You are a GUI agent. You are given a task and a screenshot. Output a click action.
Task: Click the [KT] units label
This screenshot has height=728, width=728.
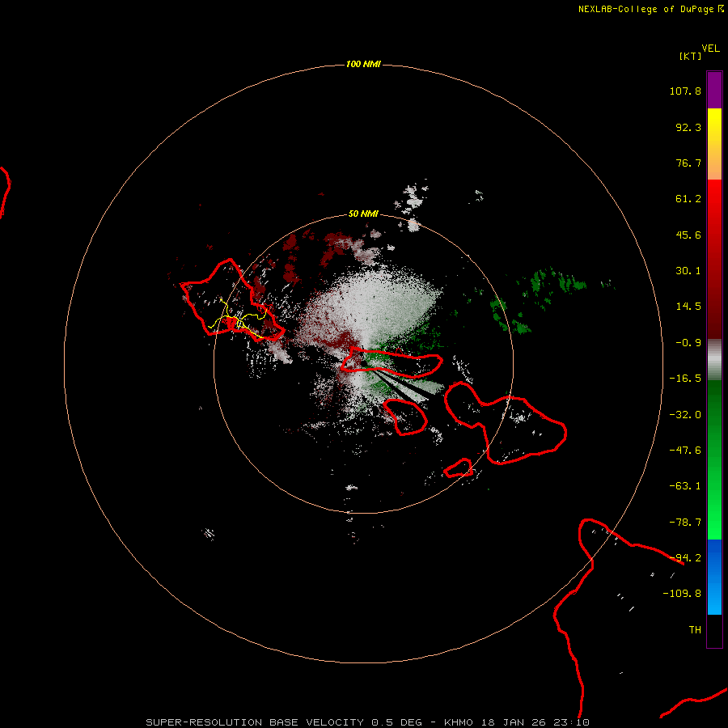click(x=691, y=56)
